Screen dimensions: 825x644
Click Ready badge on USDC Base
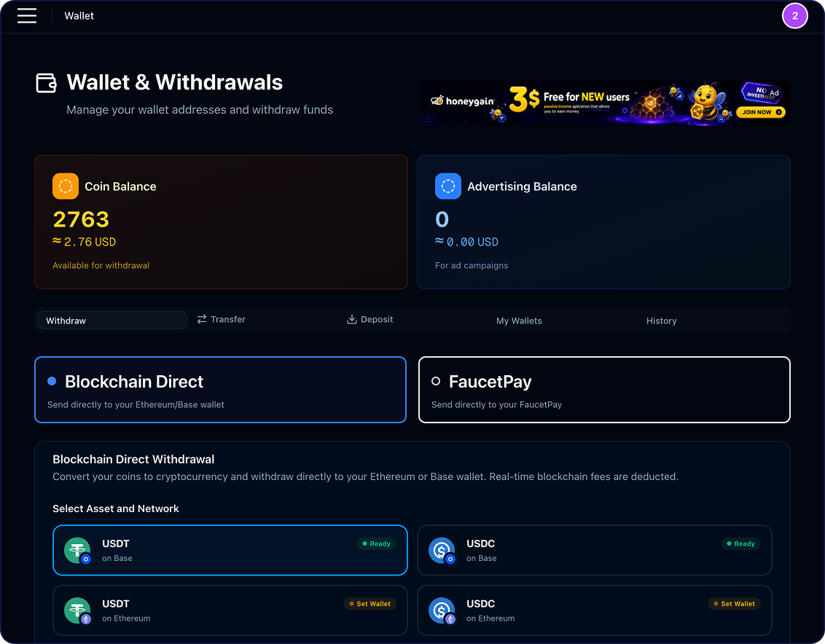coord(740,543)
